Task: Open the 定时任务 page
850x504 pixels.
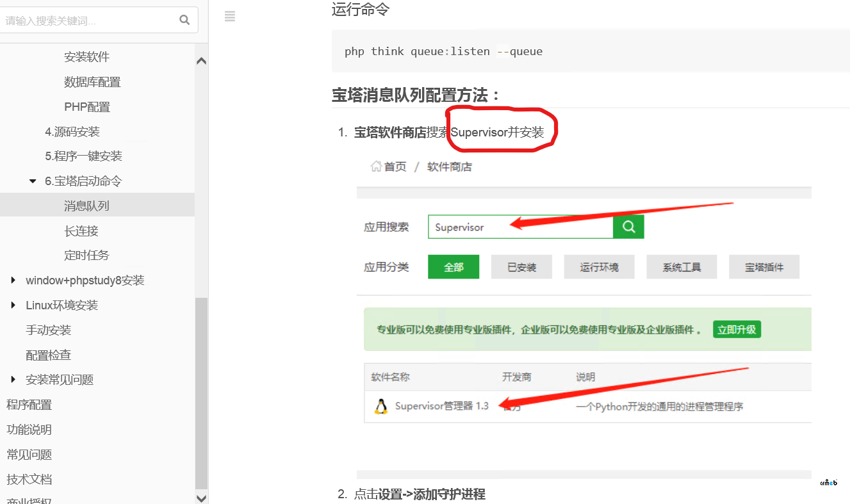Action: point(86,255)
